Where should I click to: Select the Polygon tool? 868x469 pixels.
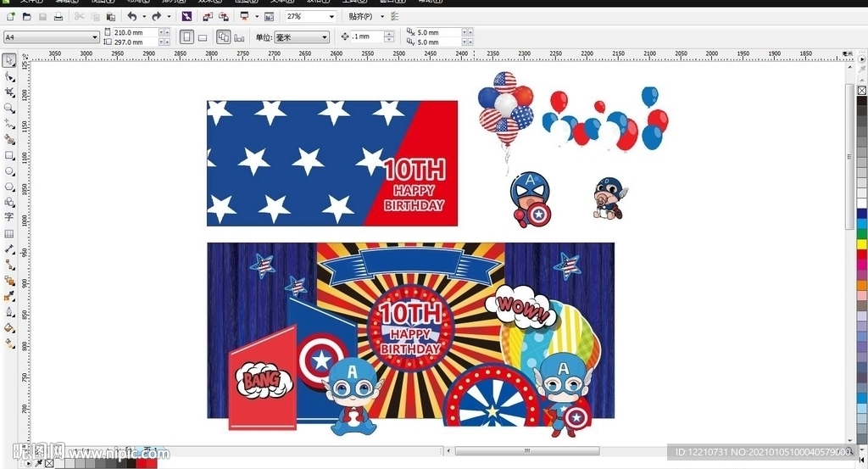[8, 187]
